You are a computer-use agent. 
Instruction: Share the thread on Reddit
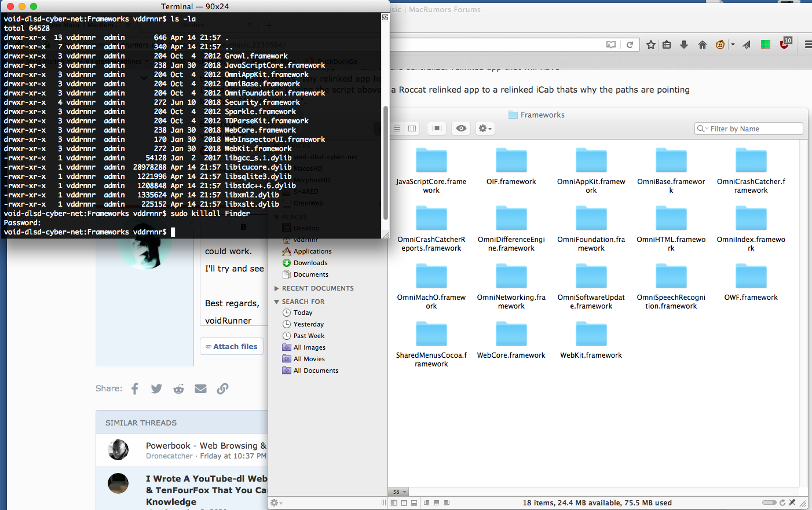(178, 388)
